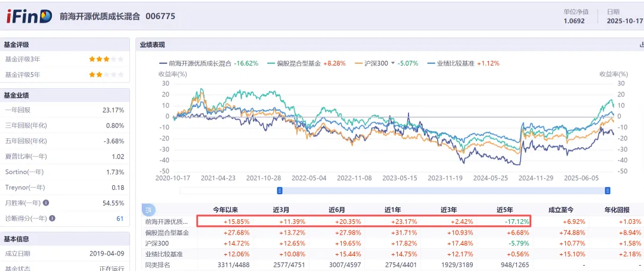Click the right handle of chart range slider
This screenshot has height=271, width=644.
tap(608, 191)
